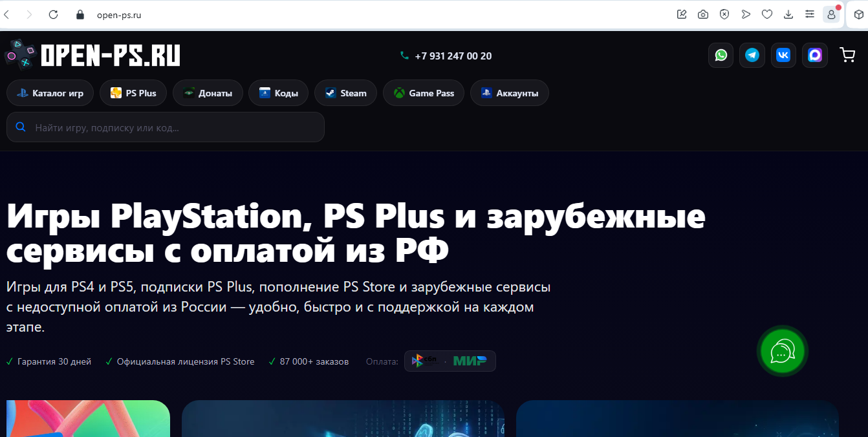This screenshot has width=868, height=437.
Task: Open the purple messenger icon beside VK
Action: (x=815, y=56)
